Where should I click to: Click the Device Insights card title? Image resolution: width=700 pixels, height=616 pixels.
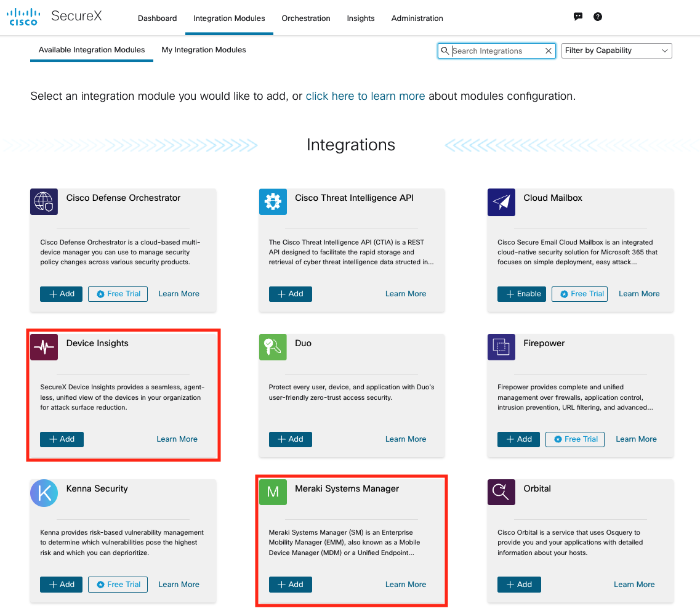[x=97, y=343]
